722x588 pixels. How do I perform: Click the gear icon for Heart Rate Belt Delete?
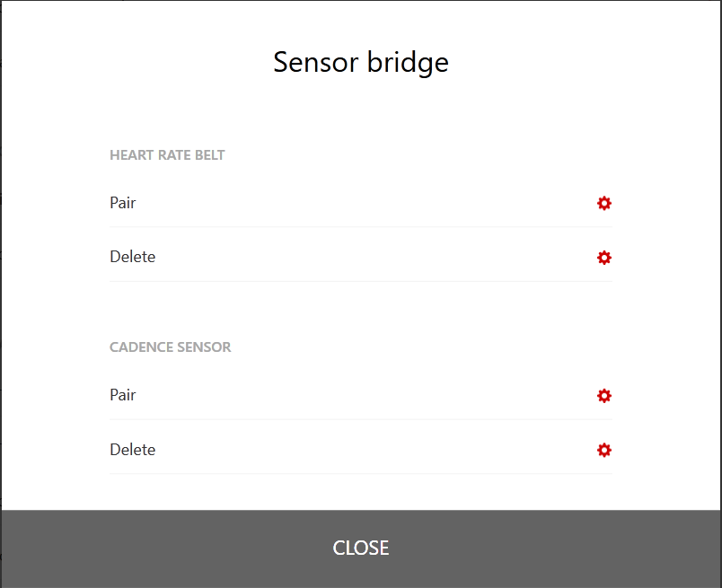coord(604,258)
